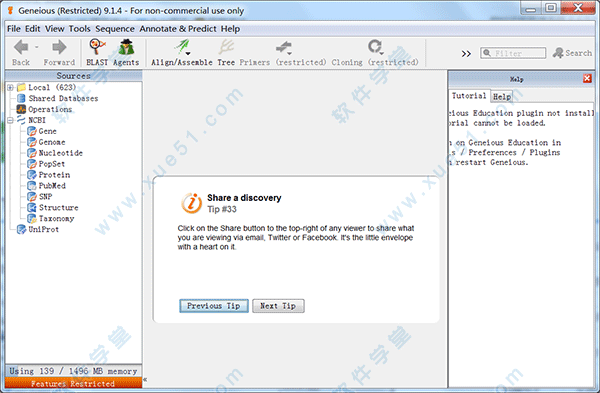600x393 pixels.
Task: Click the Search toolbar button
Action: click(572, 53)
